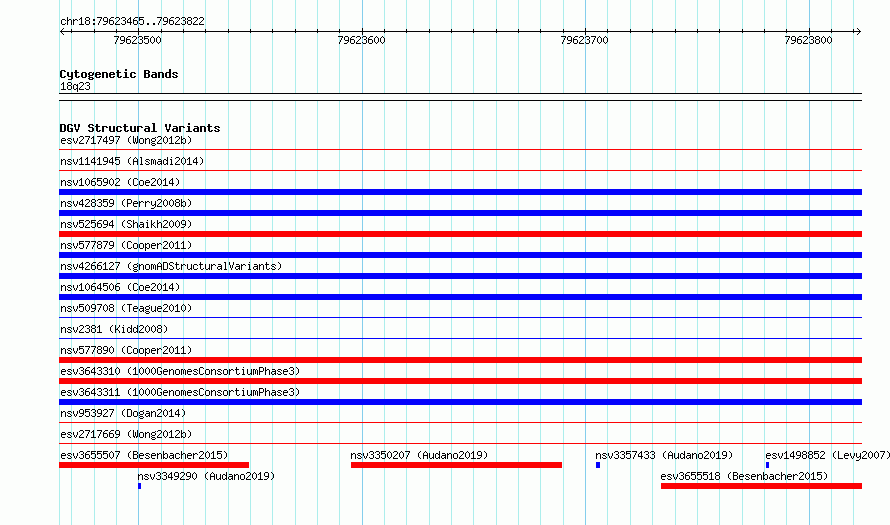The width and height of the screenshot is (890, 525).
Task: Click the small blue mark under esv1498852
Action: [x=767, y=465]
